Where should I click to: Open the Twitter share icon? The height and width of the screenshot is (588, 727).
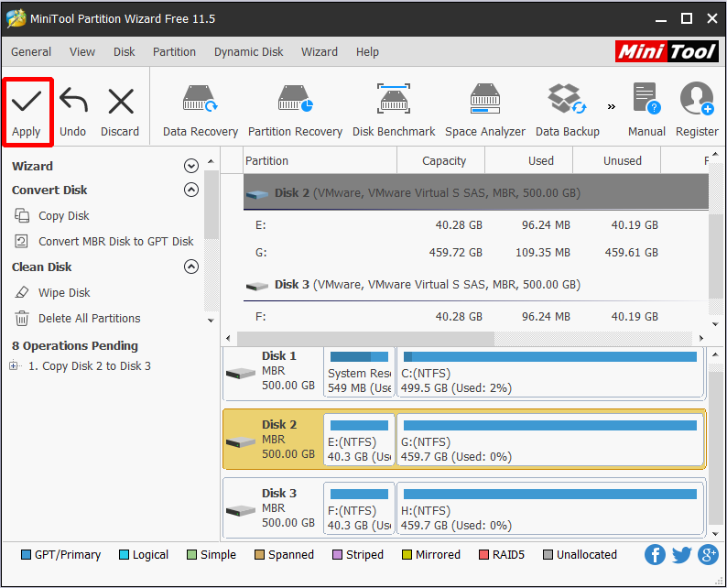point(681,555)
